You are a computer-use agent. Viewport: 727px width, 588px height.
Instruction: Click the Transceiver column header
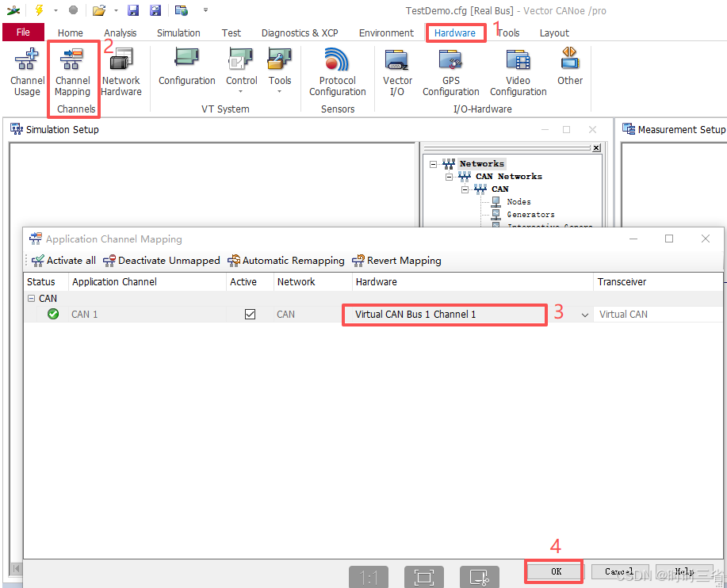coord(658,282)
